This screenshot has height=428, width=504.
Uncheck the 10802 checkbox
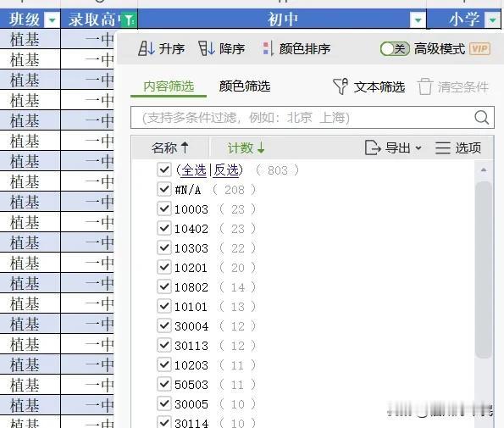click(x=164, y=286)
